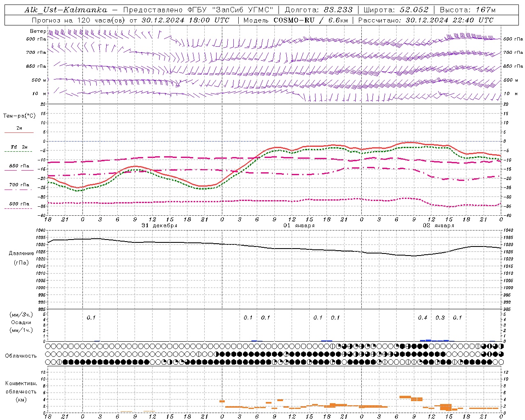Click the date label 31 декабря
The image size is (525, 420).
point(160,226)
